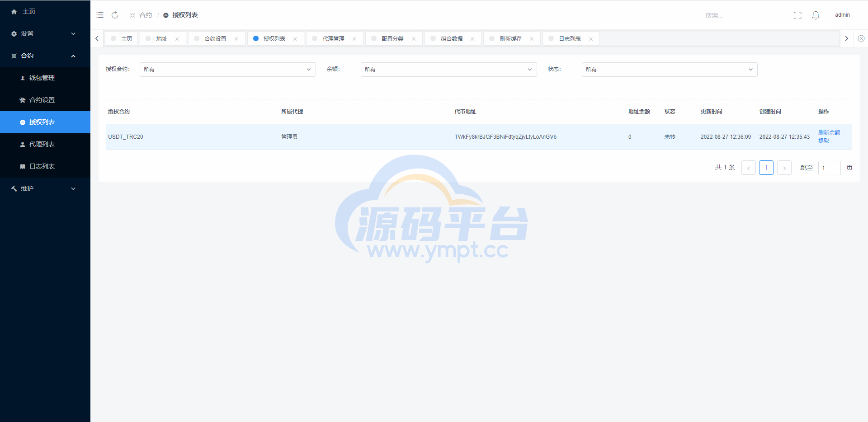Close the 合约设置 tab
868x422 pixels.
coord(236,39)
